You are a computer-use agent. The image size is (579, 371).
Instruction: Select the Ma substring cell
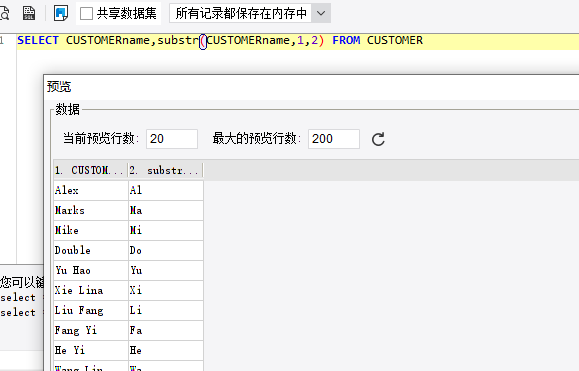[x=166, y=210]
